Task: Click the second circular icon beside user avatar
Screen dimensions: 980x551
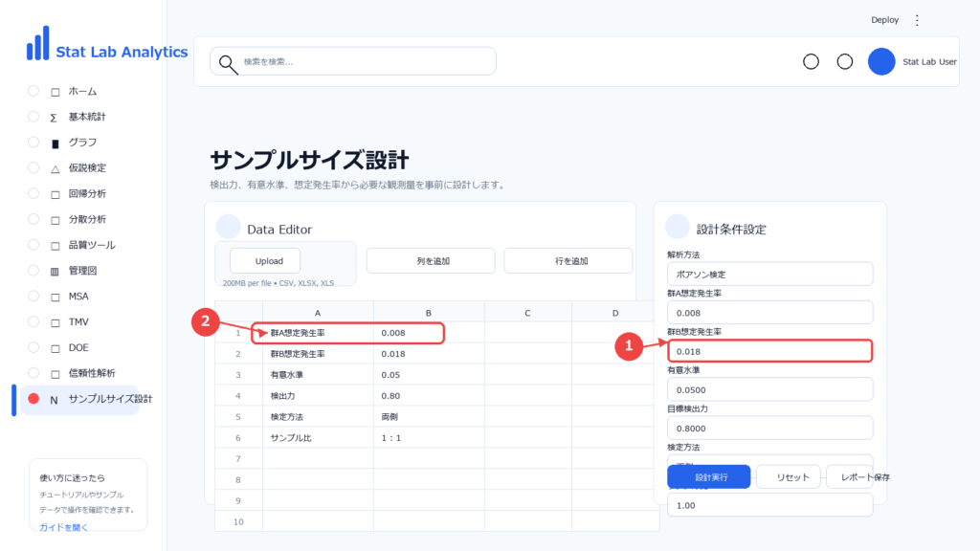Action: click(844, 61)
